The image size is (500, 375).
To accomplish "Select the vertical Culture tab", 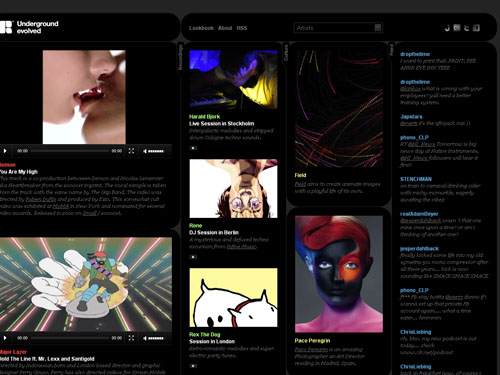I will click(x=286, y=53).
